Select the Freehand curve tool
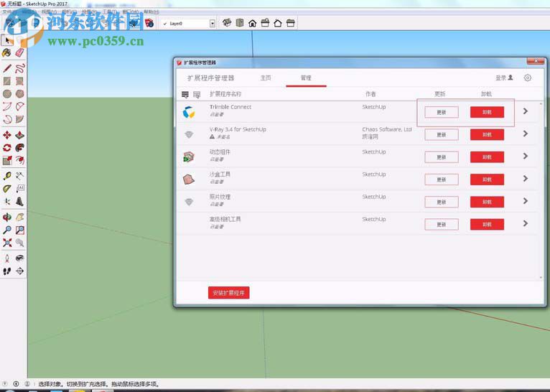This screenshot has width=550, height=392. 20,68
